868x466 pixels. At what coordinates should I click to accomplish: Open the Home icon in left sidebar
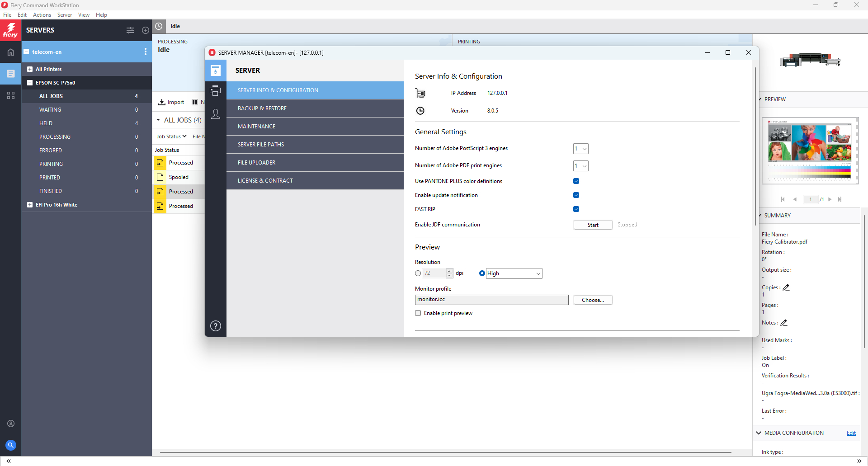tap(11, 52)
